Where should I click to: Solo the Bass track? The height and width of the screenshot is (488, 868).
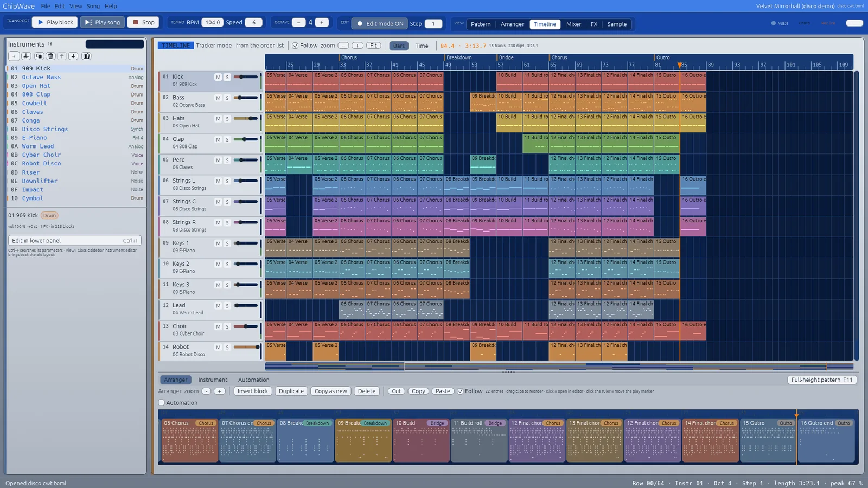[x=227, y=98]
